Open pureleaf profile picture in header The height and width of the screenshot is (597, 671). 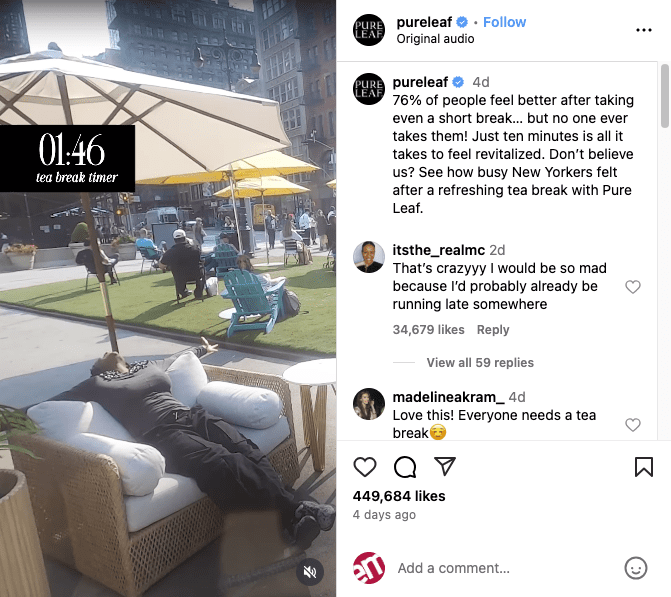369,30
